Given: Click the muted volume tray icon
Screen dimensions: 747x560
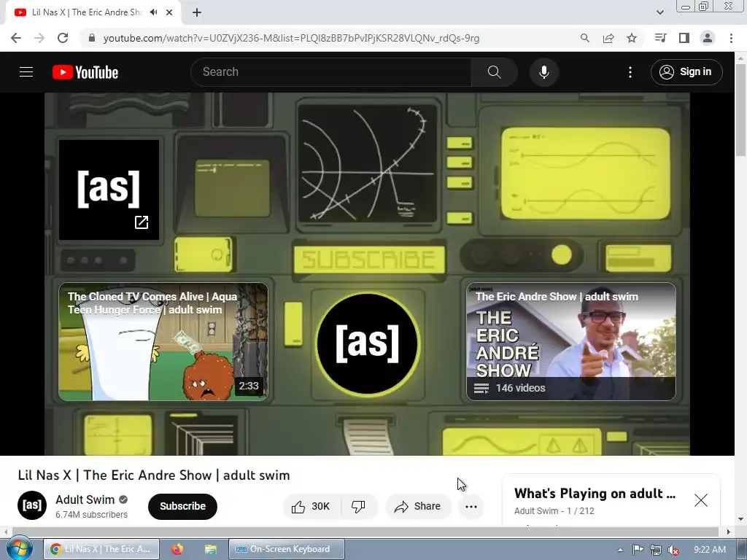Looking at the screenshot, I should click(673, 550).
